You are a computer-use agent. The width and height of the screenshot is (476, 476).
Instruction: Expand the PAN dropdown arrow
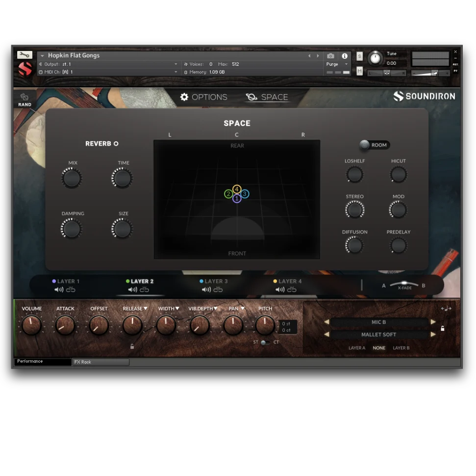[x=243, y=309]
